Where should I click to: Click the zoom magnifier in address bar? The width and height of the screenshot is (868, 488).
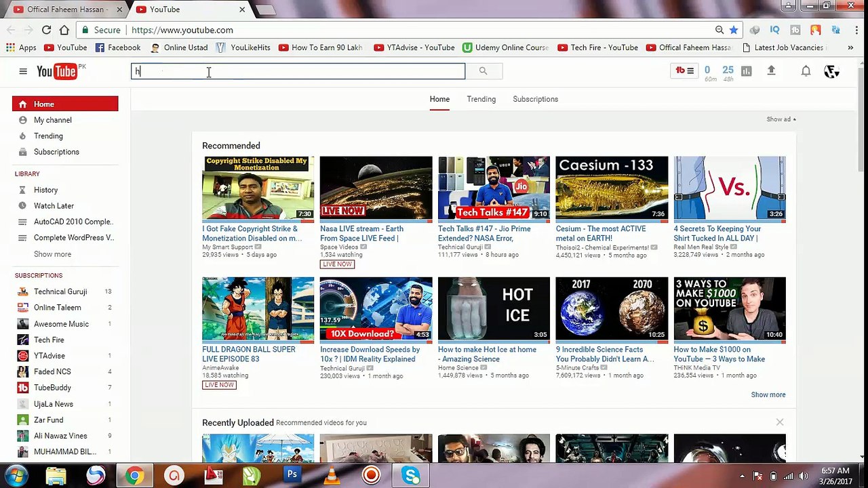pyautogui.click(x=719, y=30)
